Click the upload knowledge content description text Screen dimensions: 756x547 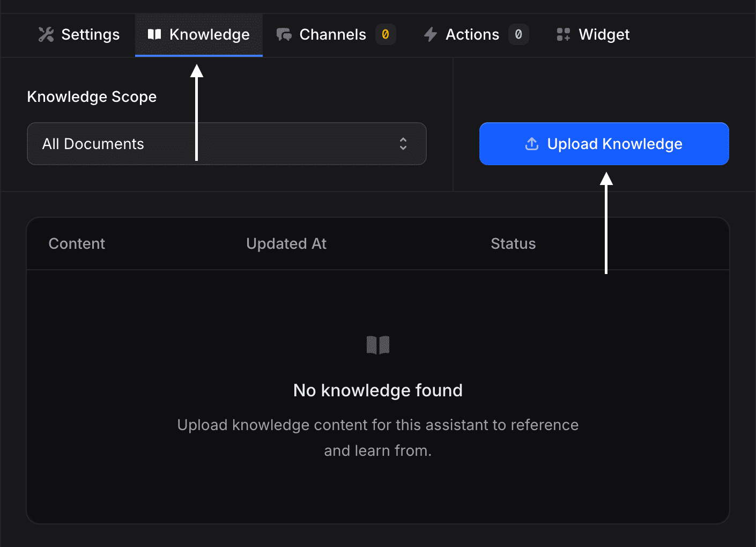click(x=378, y=438)
